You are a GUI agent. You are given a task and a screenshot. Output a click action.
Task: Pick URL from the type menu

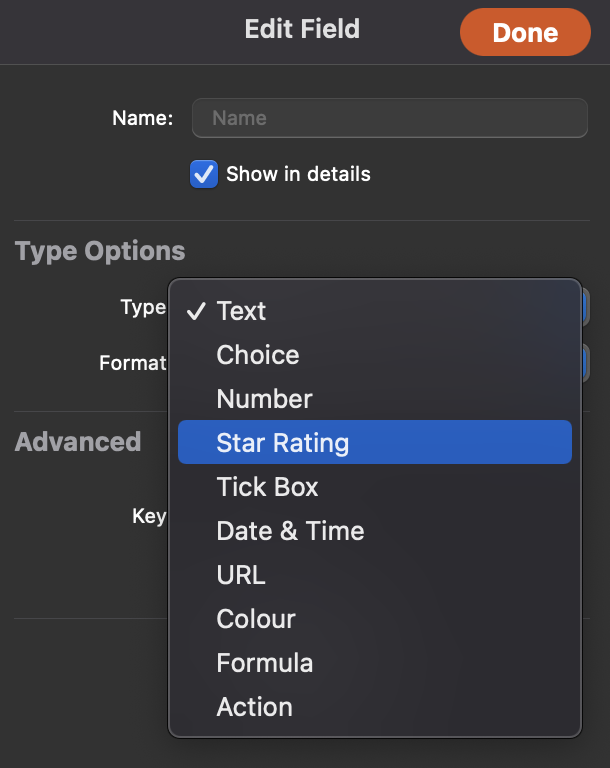375,575
